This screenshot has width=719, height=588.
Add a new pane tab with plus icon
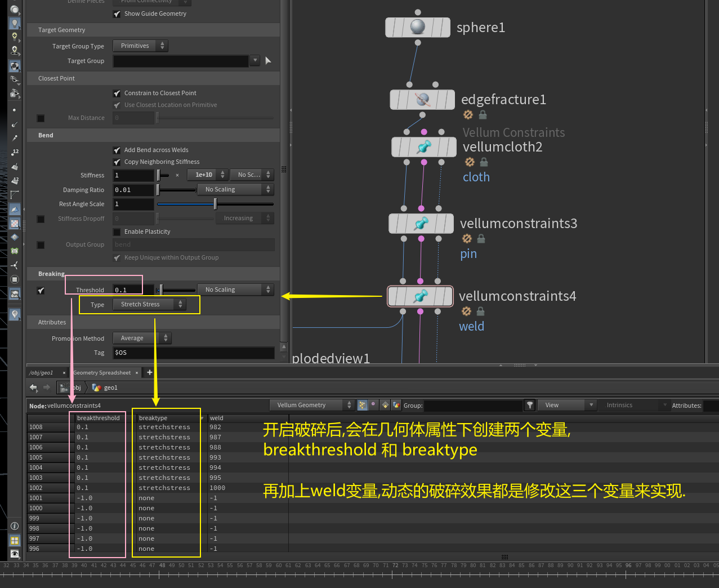tap(150, 372)
